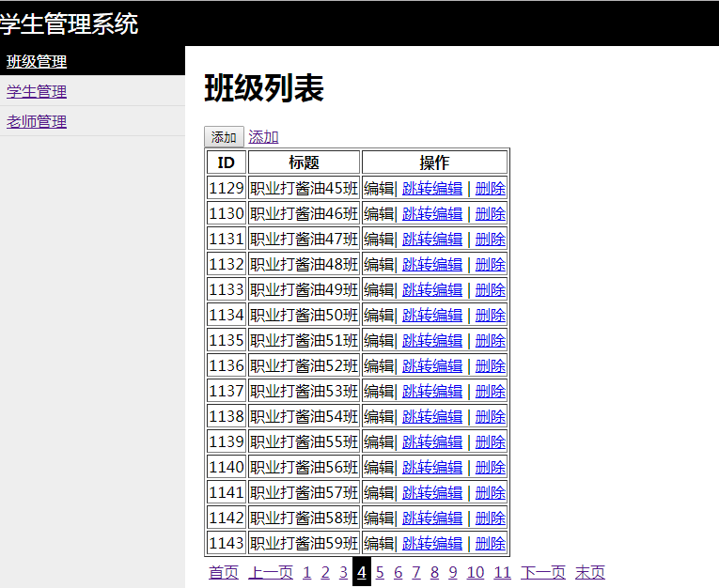Click 编辑 for row 1140

(x=379, y=468)
